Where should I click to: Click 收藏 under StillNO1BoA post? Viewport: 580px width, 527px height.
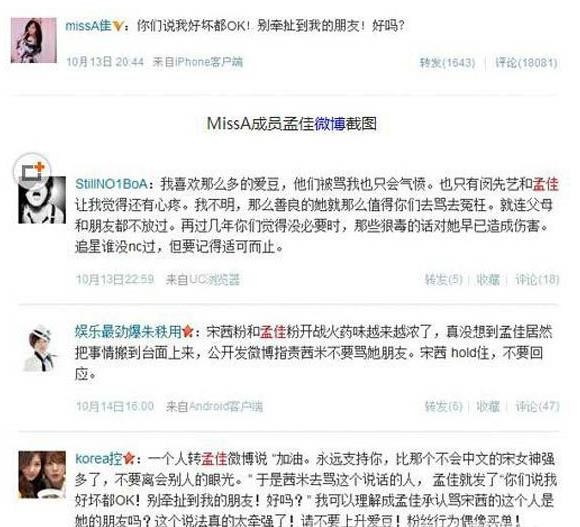click(x=488, y=279)
